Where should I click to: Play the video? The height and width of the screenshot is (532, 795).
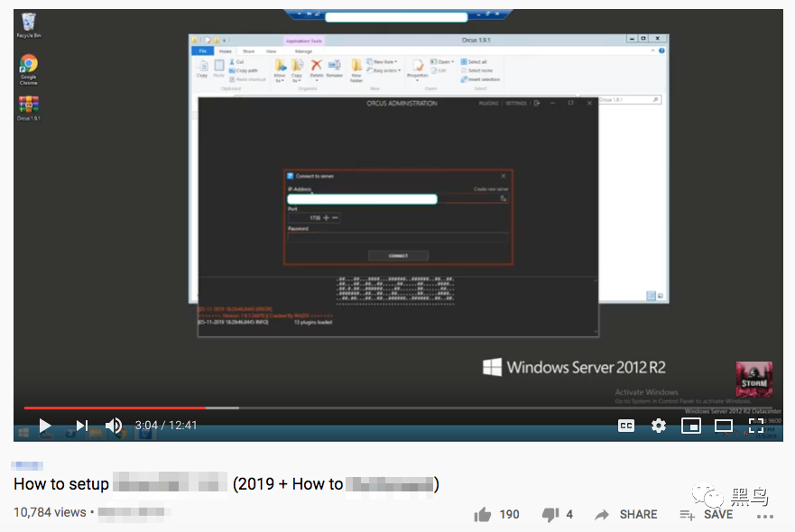(44, 426)
